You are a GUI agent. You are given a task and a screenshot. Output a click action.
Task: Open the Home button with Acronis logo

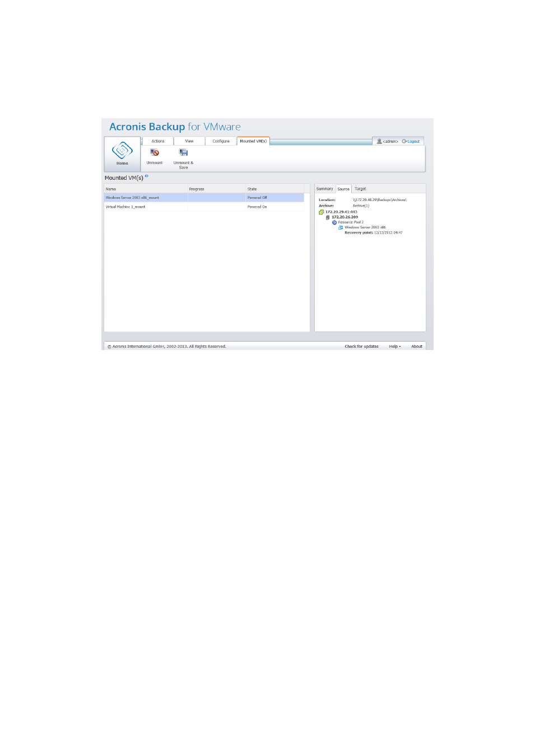click(122, 154)
